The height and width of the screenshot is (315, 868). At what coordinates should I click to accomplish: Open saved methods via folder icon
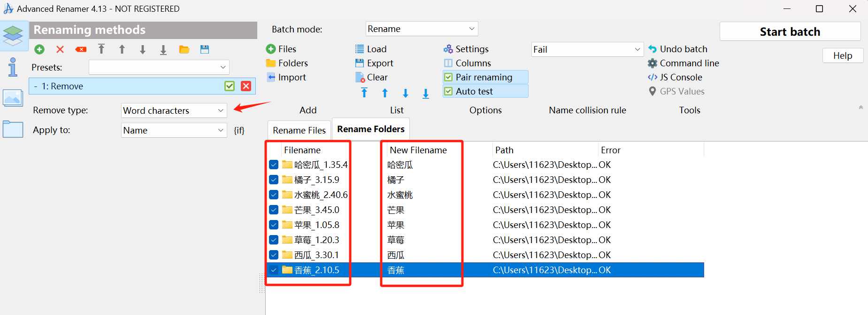click(x=184, y=49)
